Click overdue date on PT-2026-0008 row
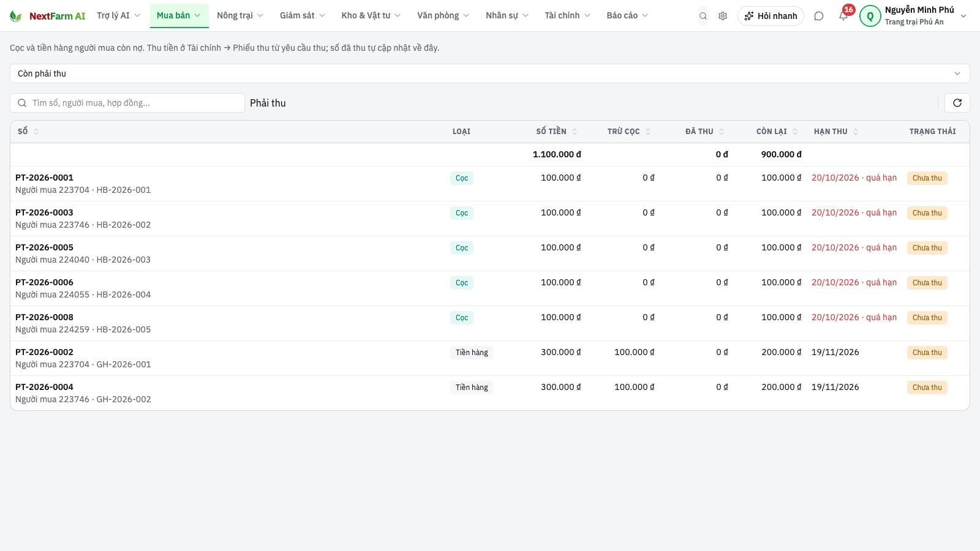This screenshot has height=551, width=980. click(854, 317)
